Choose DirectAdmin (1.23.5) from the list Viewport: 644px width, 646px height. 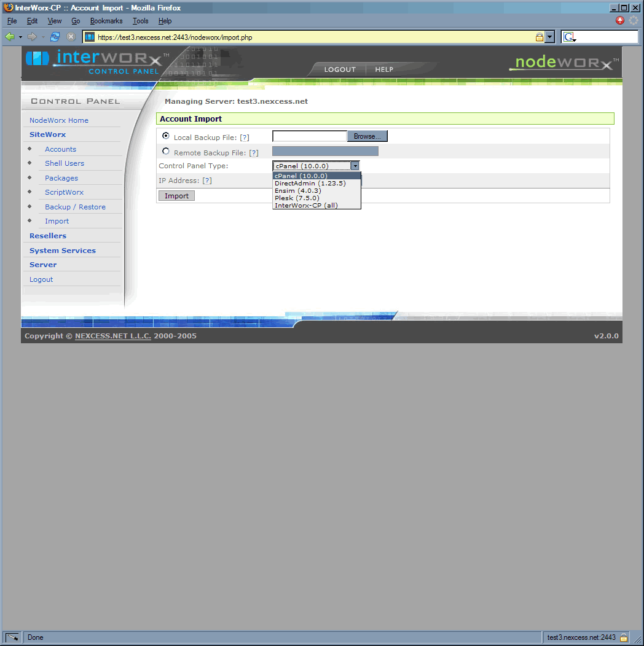tap(310, 184)
